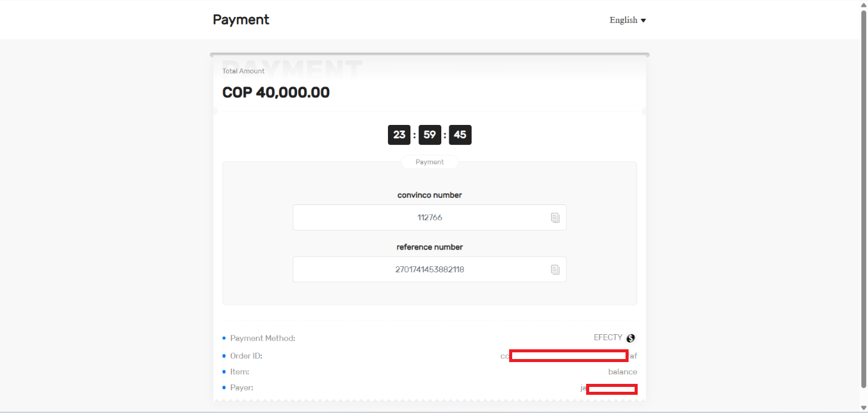Open the English language dropdown
The height and width of the screenshot is (413, 868).
pos(624,20)
